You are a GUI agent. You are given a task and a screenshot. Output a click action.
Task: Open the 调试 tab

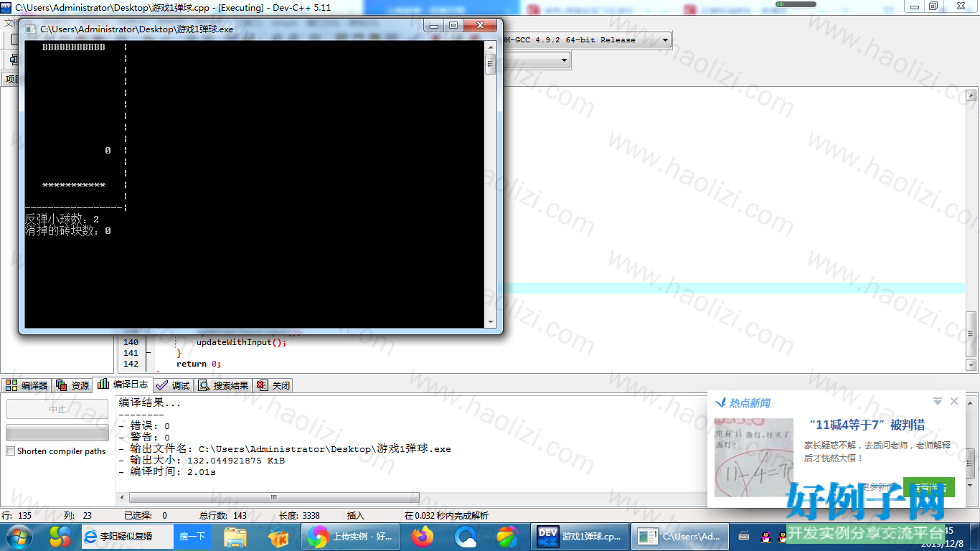pyautogui.click(x=173, y=385)
